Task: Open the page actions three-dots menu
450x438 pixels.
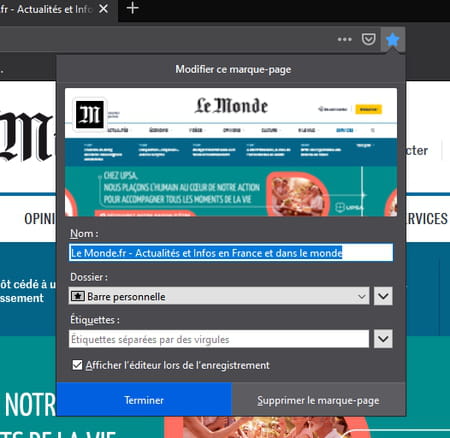Action: [x=344, y=39]
